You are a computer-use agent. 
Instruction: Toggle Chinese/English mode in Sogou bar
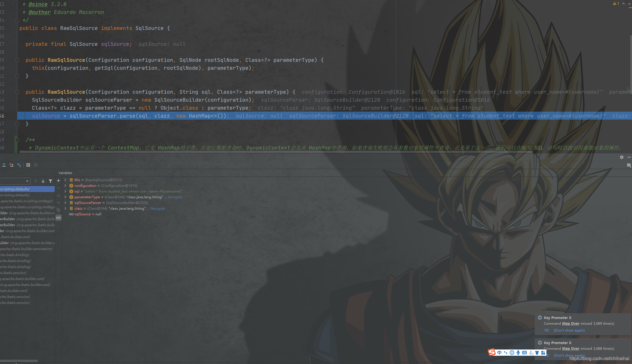(x=499, y=353)
